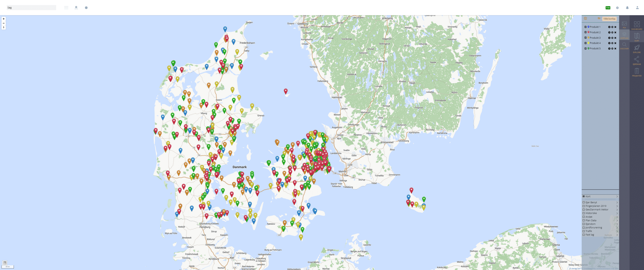Click the red pin on Anholt island

[x=286, y=91]
